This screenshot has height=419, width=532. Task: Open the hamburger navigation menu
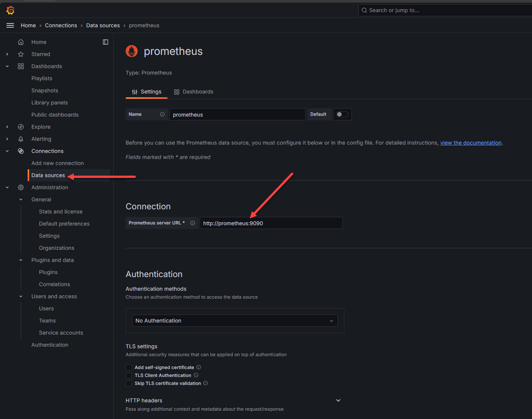click(10, 25)
